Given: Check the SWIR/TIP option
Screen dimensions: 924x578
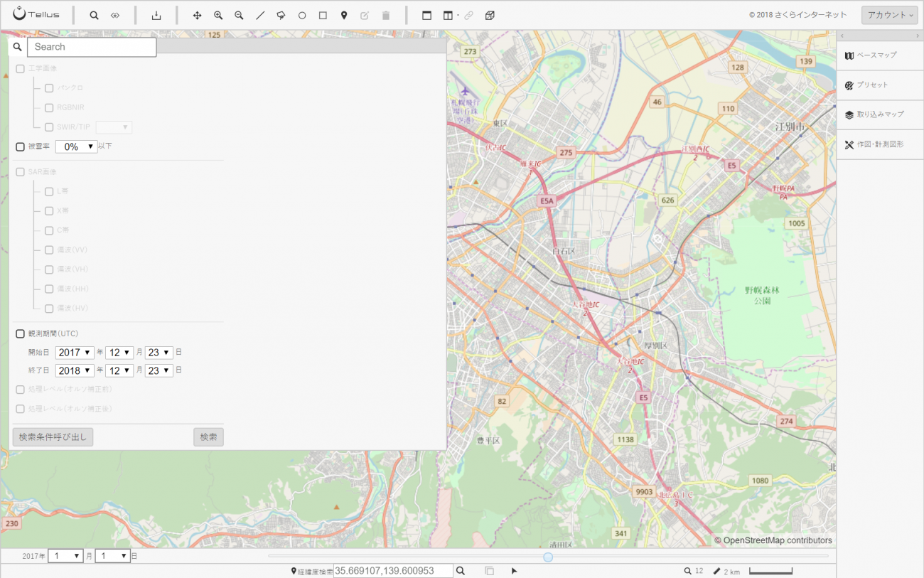Looking at the screenshot, I should pyautogui.click(x=49, y=127).
